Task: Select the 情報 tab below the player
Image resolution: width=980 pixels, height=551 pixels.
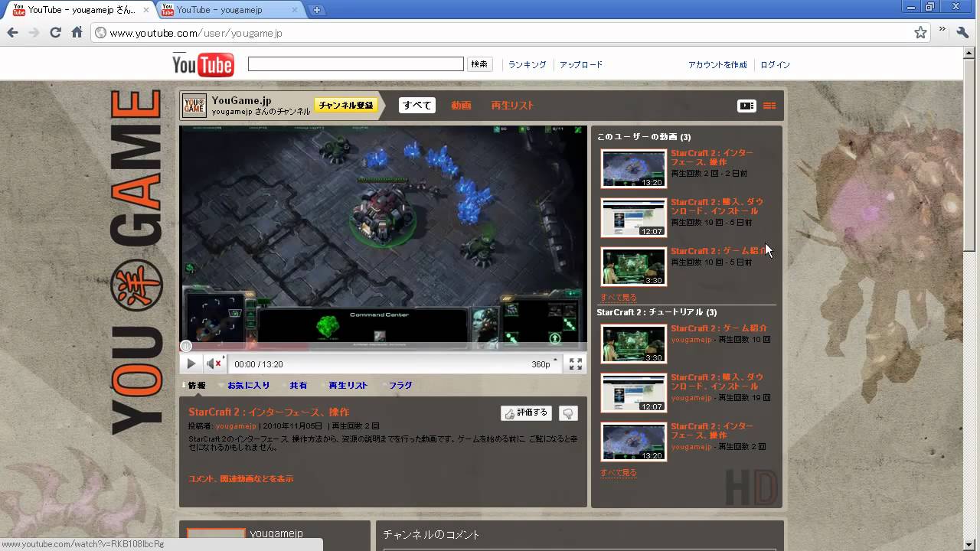Action: [x=197, y=386]
